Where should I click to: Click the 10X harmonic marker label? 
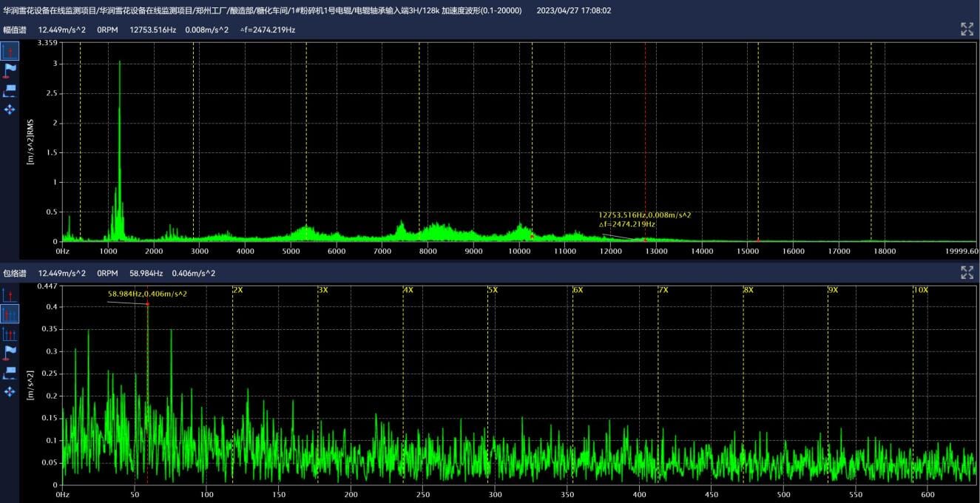920,290
